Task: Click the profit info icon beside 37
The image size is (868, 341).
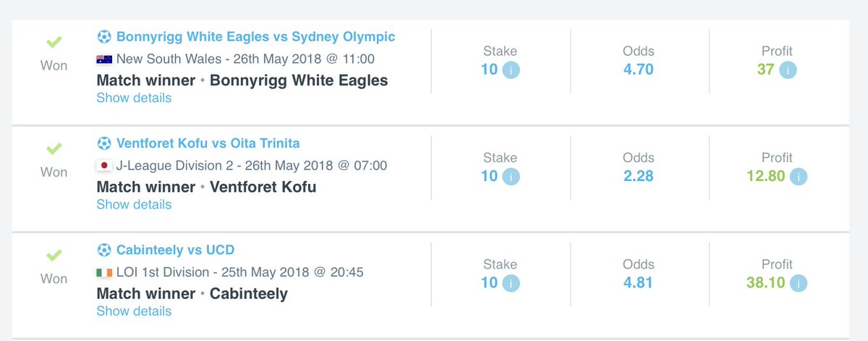Action: pyautogui.click(x=788, y=70)
